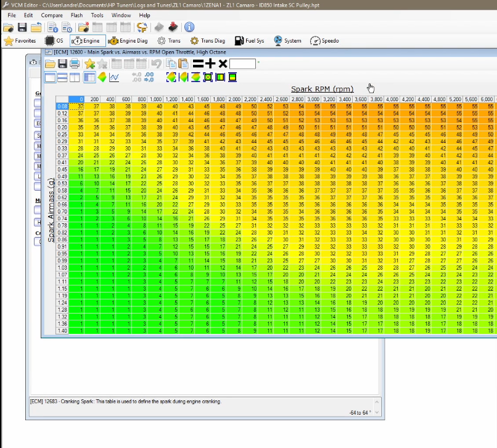Click the multiply (×) math operation button
497x448 pixels.
(222, 64)
